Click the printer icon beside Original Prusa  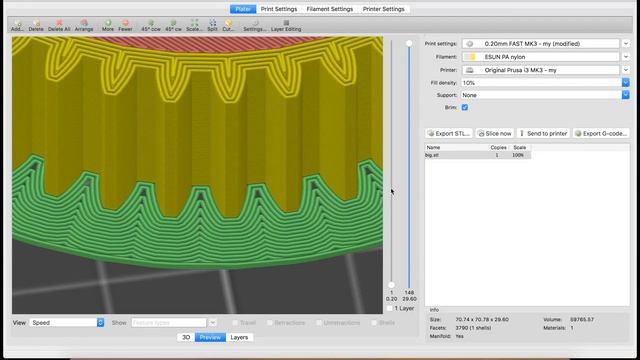[470, 70]
